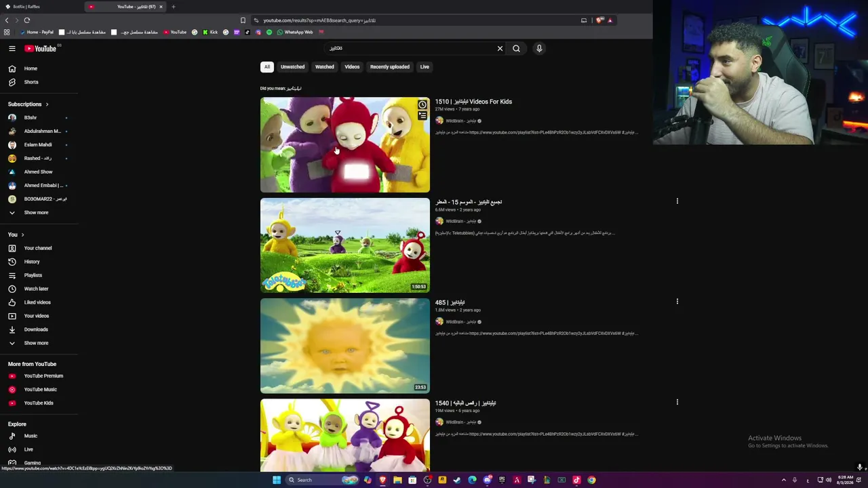868x488 pixels.
Task: Expand the You section
Action: click(16, 235)
